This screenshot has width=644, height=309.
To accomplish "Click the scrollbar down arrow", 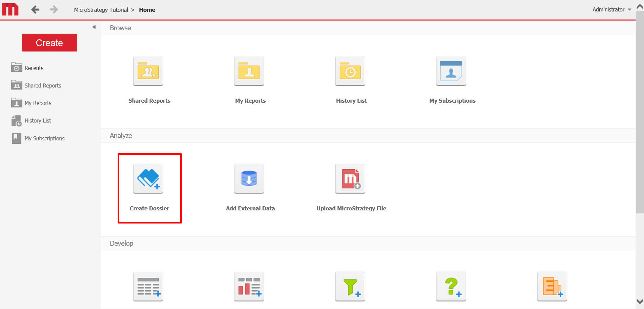I will click(640, 301).
